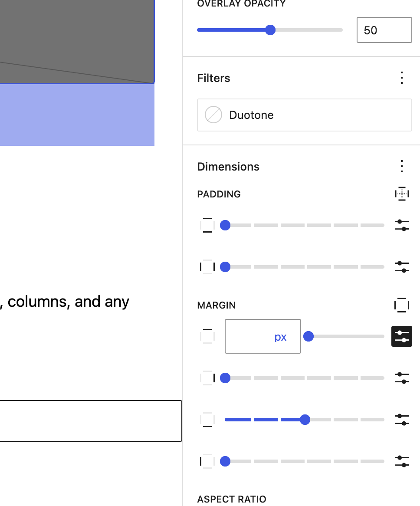Click the unlink padding sides icon
The width and height of the screenshot is (420, 506).
coord(402,194)
